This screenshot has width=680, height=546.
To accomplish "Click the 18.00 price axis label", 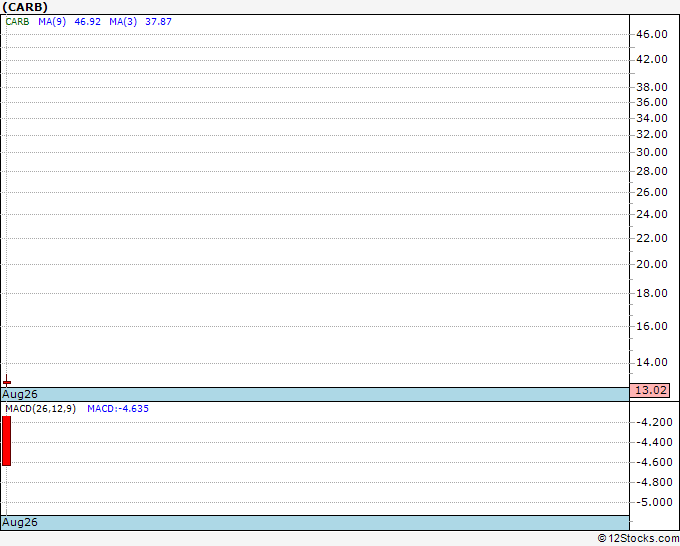I will coord(652,294).
